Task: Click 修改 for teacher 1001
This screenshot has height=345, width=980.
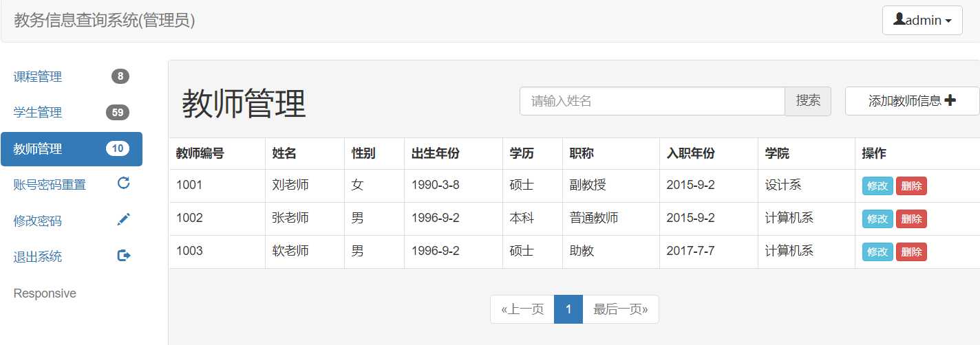Action: tap(877, 186)
